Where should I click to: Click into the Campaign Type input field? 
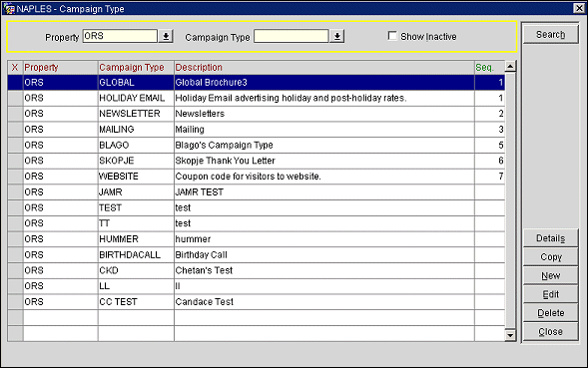click(x=291, y=36)
